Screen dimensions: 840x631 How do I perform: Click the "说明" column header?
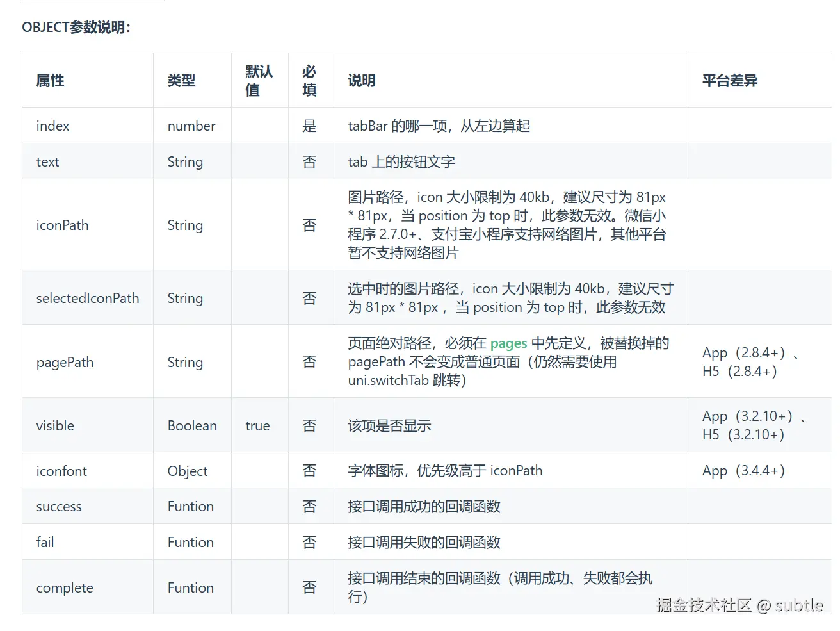(x=362, y=81)
